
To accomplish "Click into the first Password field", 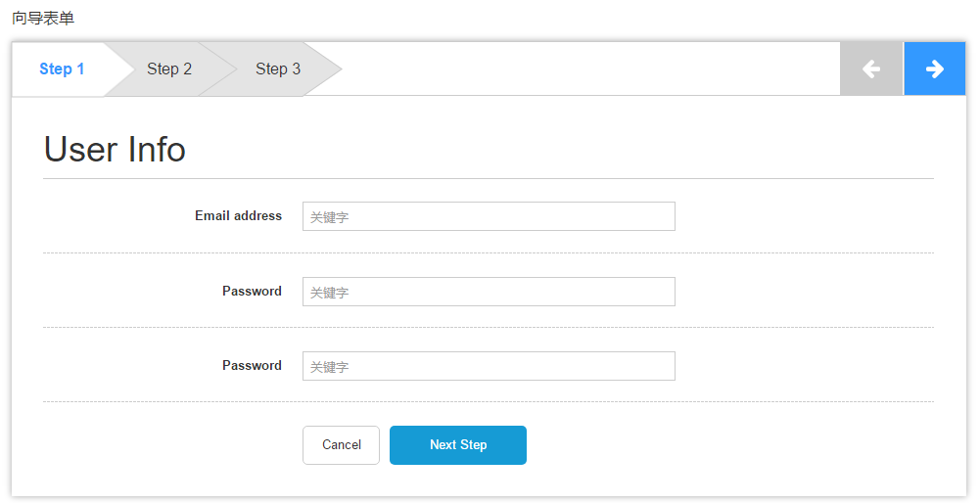I will pyautogui.click(x=489, y=292).
